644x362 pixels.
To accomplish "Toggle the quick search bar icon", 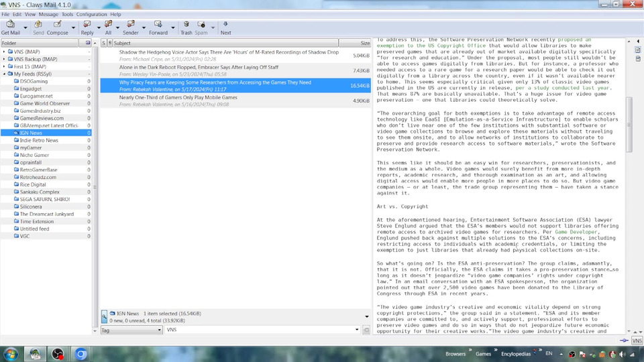I will [x=104, y=316].
